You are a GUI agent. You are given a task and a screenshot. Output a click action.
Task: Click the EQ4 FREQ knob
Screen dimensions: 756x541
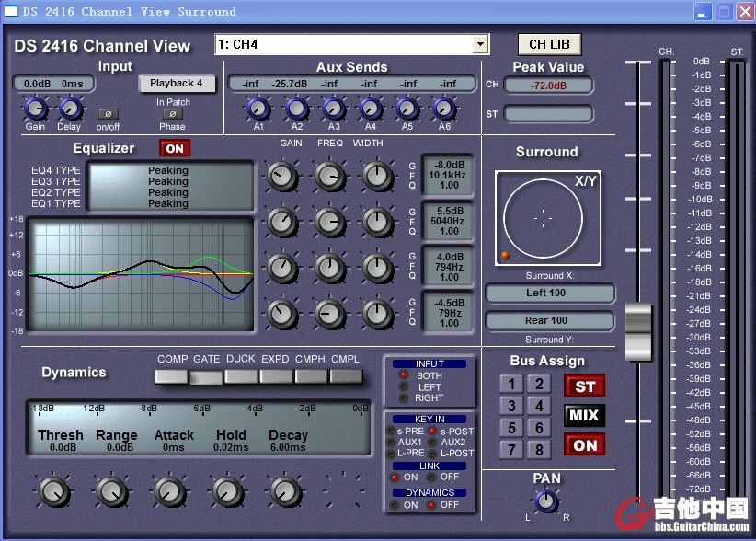(x=330, y=176)
